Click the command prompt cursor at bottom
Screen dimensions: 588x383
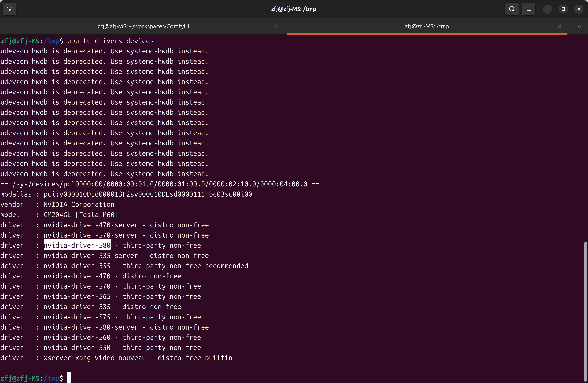pos(69,377)
